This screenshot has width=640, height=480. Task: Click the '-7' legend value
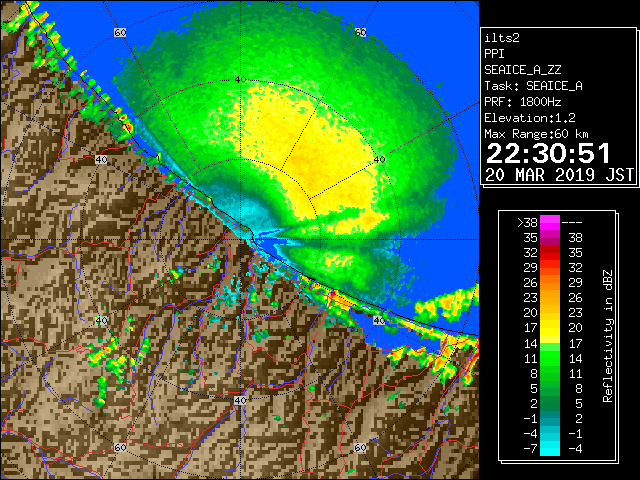click(530, 449)
